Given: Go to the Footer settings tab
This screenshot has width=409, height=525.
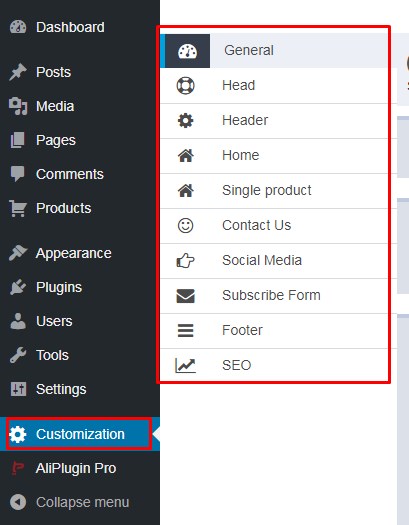Looking at the screenshot, I should (274, 330).
